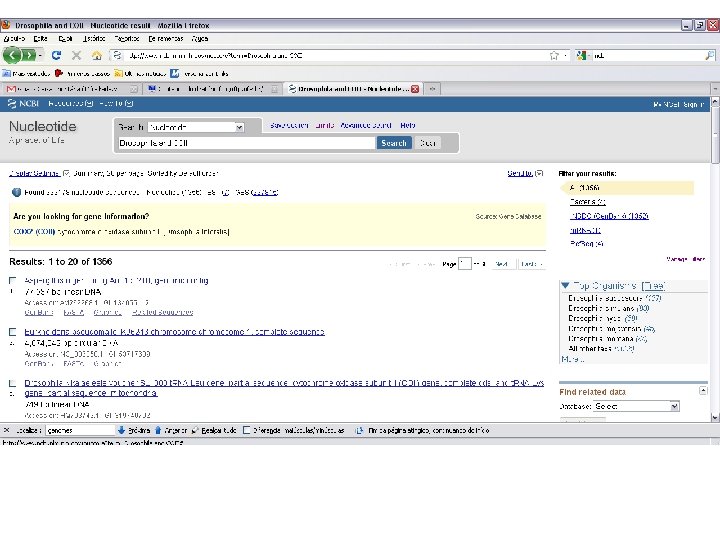Viewport: 720px width, 540px height.
Task: Open the Editar menu
Action: (40, 39)
